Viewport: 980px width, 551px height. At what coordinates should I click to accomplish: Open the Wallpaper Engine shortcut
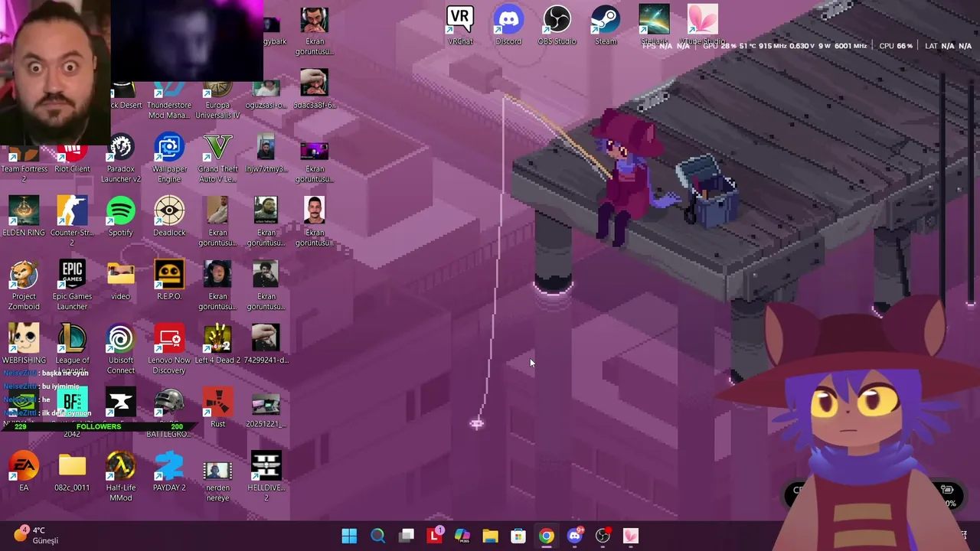tap(169, 158)
